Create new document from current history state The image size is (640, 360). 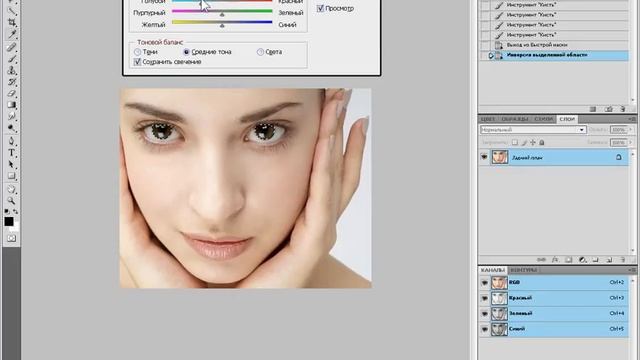click(x=593, y=109)
